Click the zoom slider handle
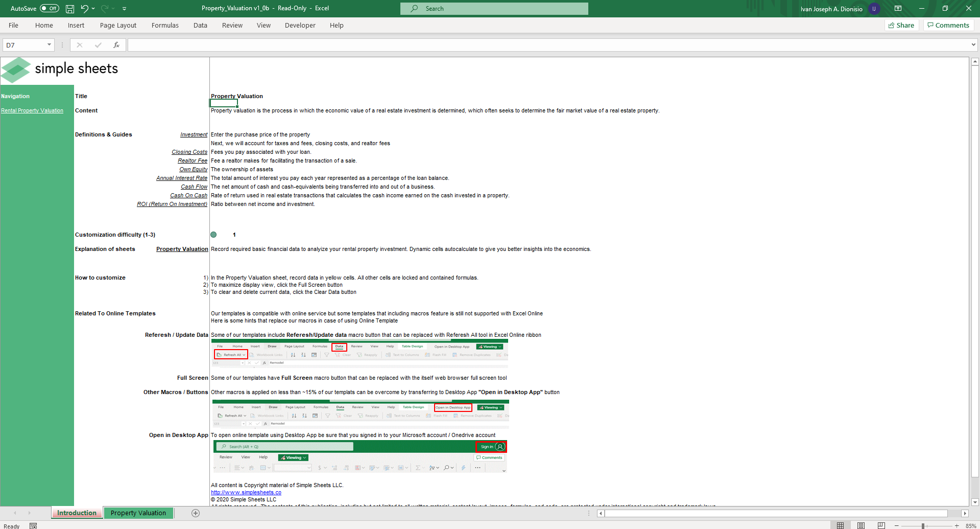The image size is (980, 529). (x=923, y=526)
